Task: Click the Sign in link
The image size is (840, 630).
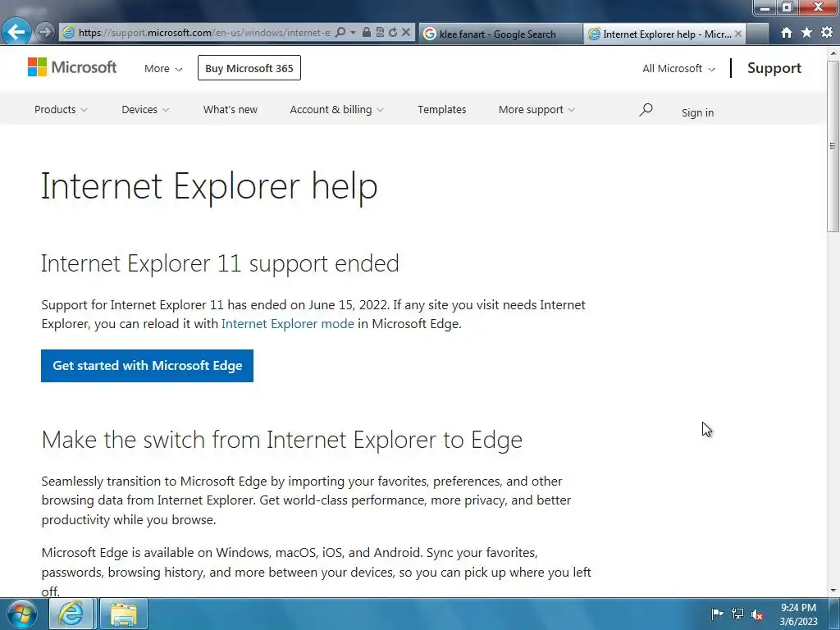Action: [x=697, y=112]
